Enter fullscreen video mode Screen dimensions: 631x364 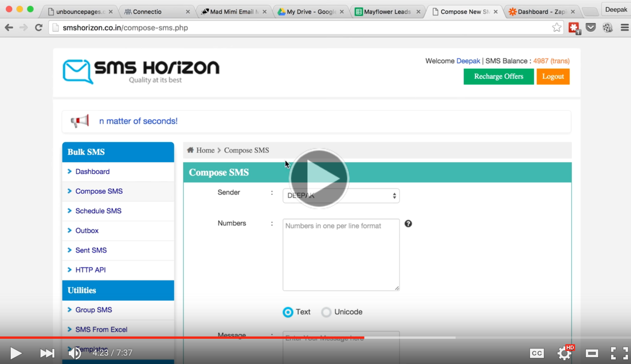[620, 353]
